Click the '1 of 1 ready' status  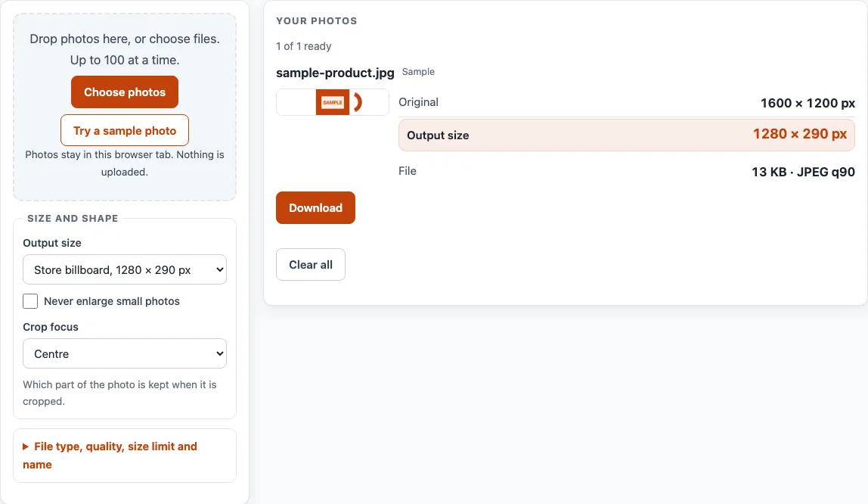click(x=303, y=46)
